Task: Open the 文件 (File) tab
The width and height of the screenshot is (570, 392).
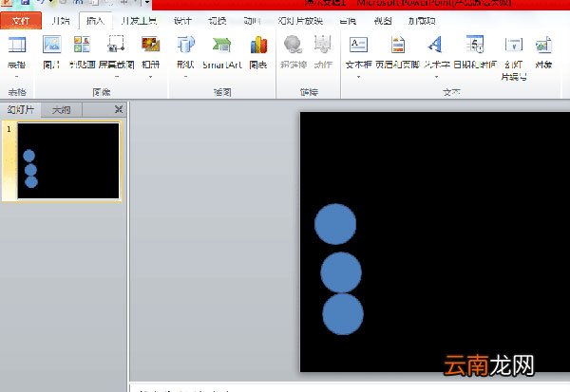Action: click(x=21, y=21)
